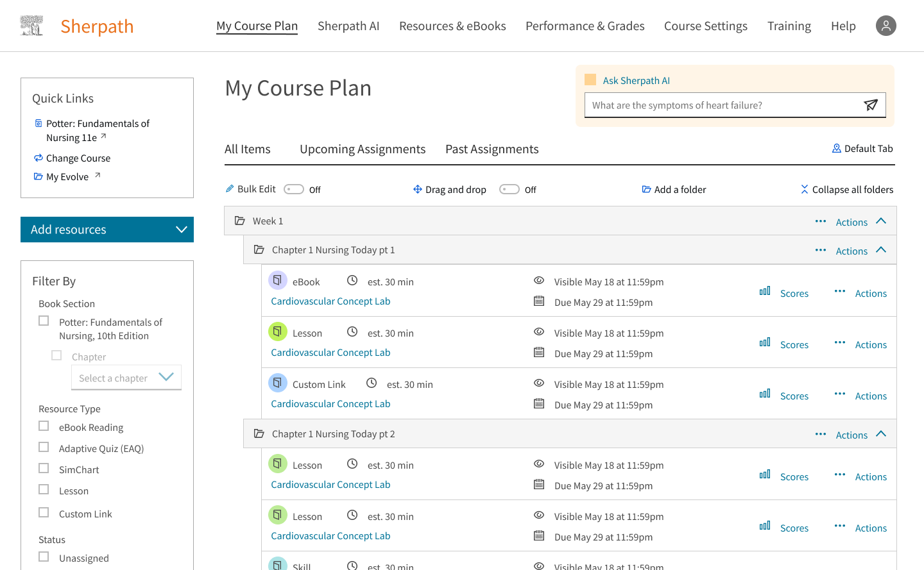Click the Collapse all folders button

point(846,189)
